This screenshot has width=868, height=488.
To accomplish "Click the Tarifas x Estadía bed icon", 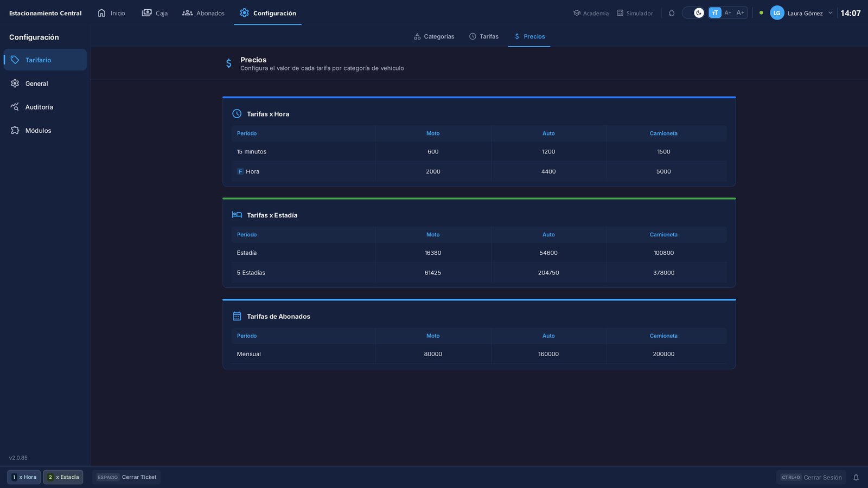I will 237,215.
